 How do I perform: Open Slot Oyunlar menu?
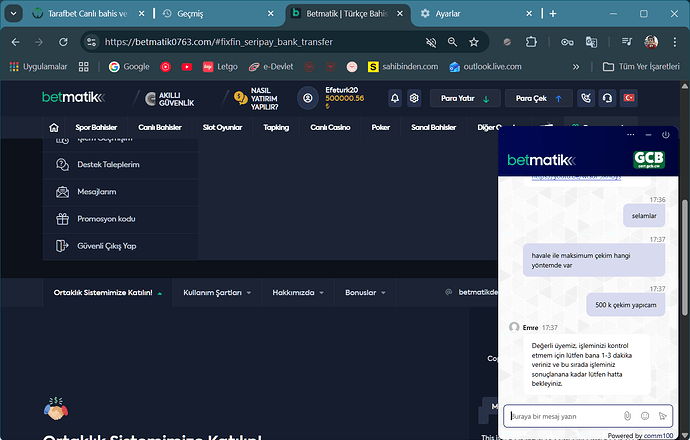click(x=222, y=128)
